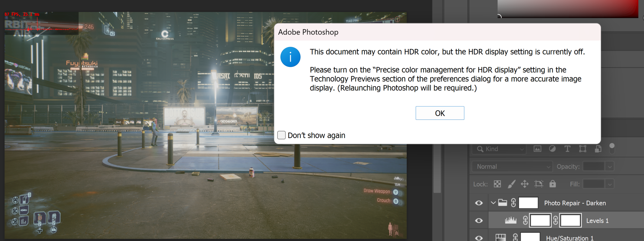644x241 pixels.
Task: Click the lock all padlock icon
Action: coord(553,184)
